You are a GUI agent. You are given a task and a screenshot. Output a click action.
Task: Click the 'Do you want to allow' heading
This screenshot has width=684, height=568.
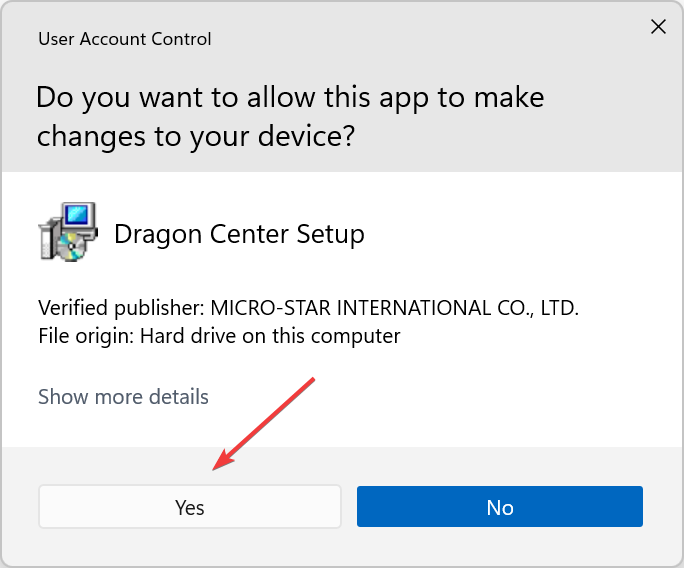pos(290,116)
